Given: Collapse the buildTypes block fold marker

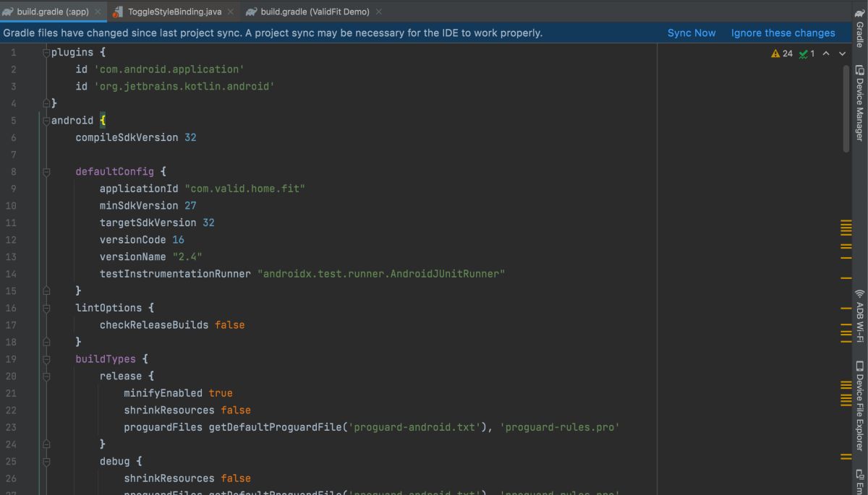Looking at the screenshot, I should coord(46,359).
